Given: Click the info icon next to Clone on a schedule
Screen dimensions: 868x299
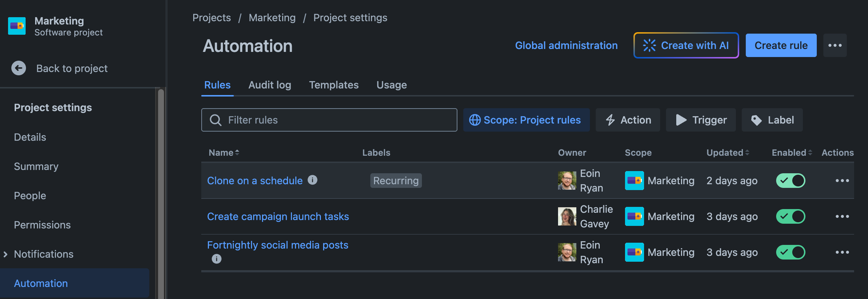Looking at the screenshot, I should point(313,180).
